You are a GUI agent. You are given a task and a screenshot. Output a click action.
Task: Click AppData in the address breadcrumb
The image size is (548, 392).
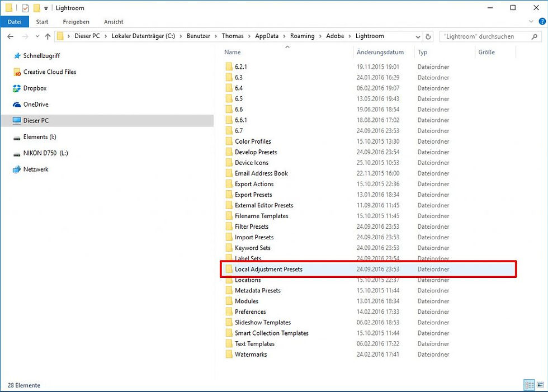[x=267, y=36]
